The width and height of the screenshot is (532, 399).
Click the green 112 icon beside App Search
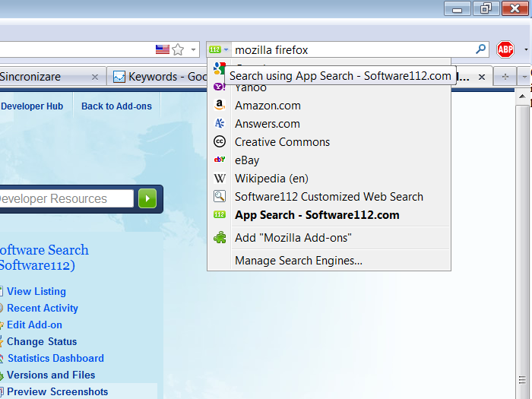pyautogui.click(x=220, y=214)
